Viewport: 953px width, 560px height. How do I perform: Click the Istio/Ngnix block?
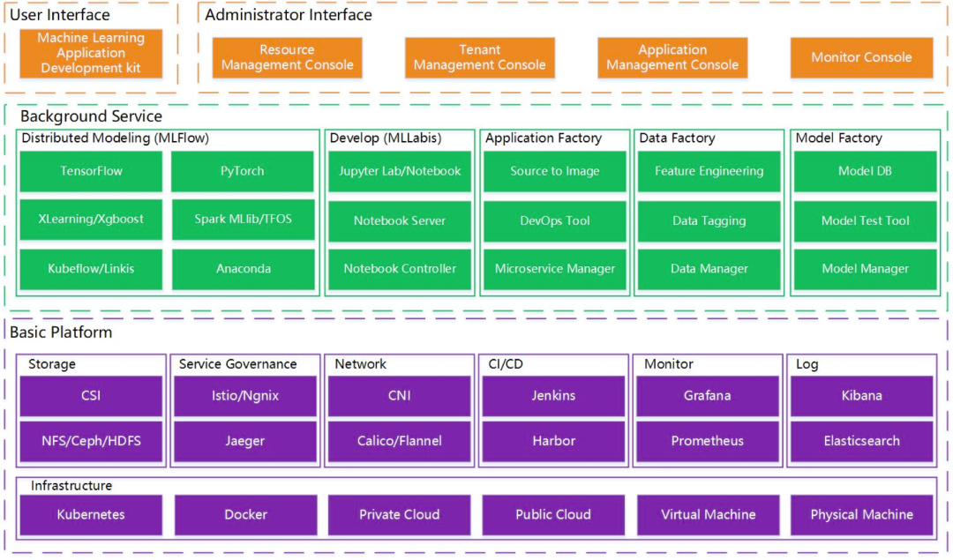click(x=245, y=396)
